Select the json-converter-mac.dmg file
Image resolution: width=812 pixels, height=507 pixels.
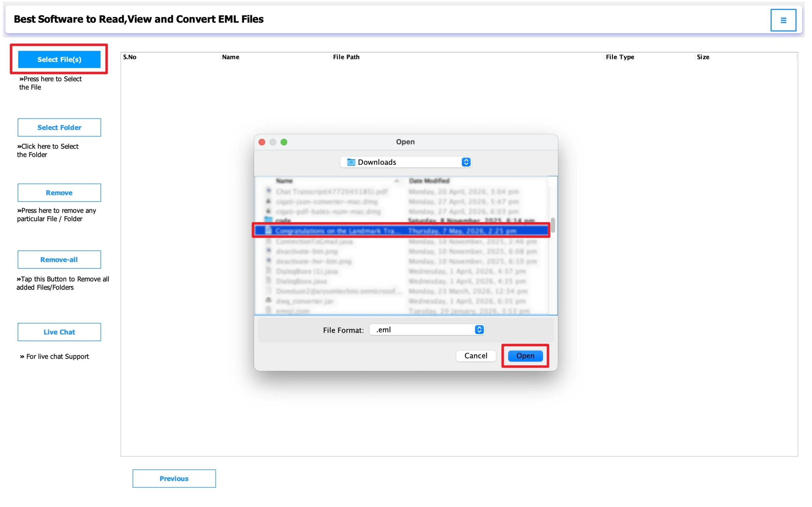pos(401,202)
